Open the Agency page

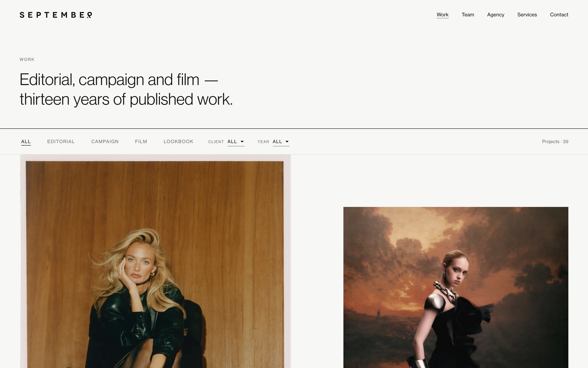pyautogui.click(x=496, y=15)
